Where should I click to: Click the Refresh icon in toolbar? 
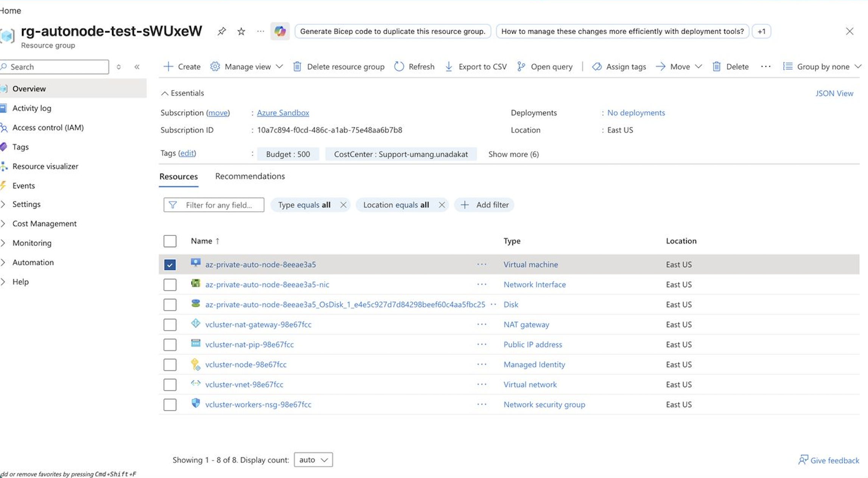coord(399,67)
